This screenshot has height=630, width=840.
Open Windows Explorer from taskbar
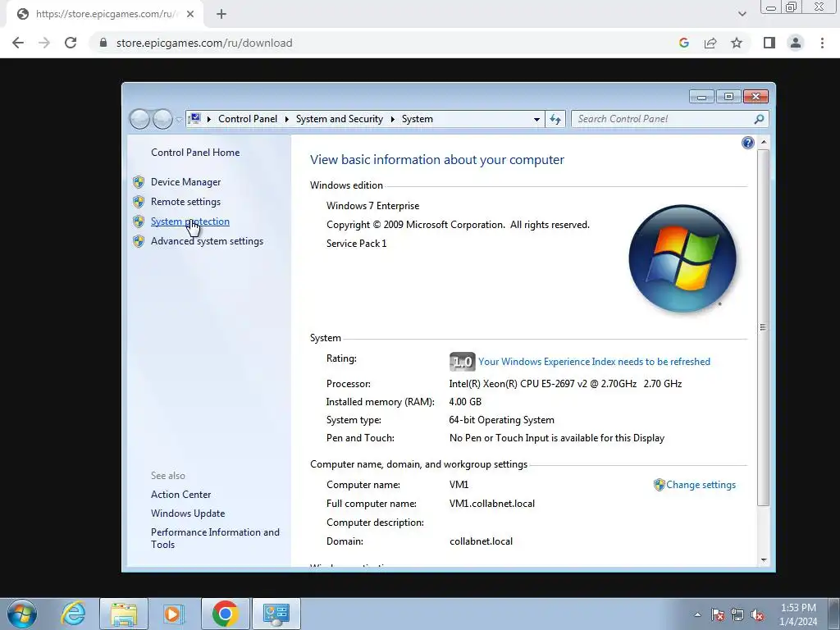pyautogui.click(x=124, y=614)
